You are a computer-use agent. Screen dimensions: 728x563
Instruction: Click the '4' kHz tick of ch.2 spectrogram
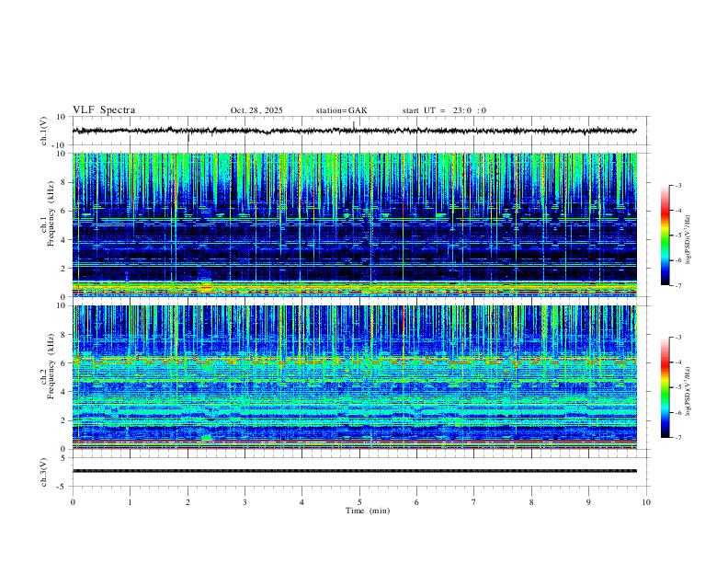pos(63,392)
